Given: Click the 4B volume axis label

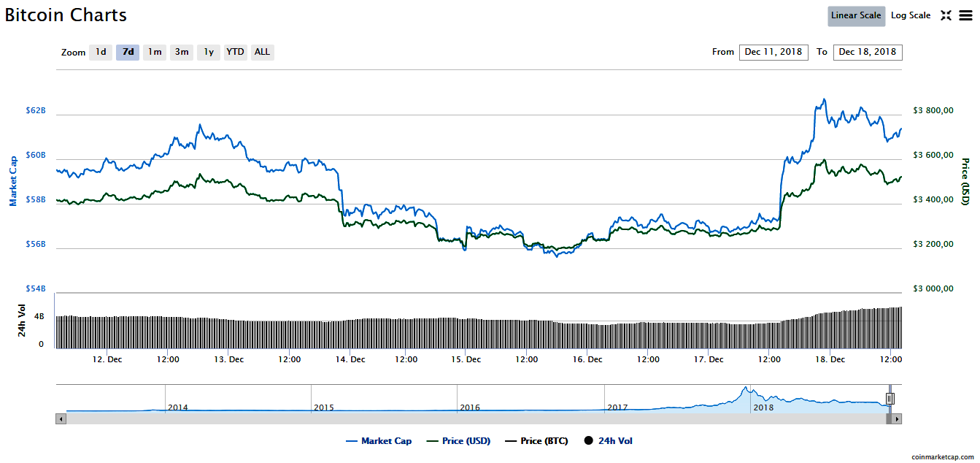Looking at the screenshot, I should (40, 318).
